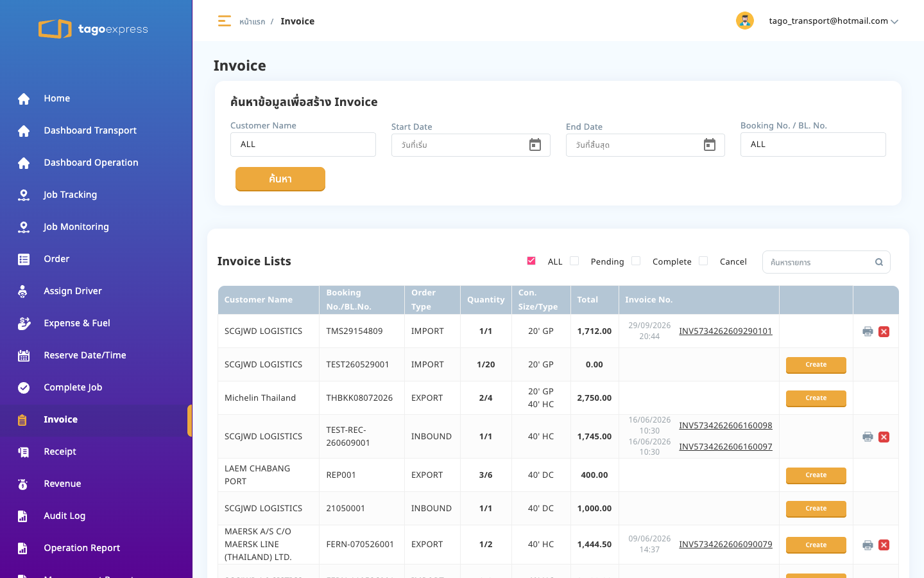Open the End Date calendar icon
Viewport: 924px width, 578px height.
[x=710, y=145]
